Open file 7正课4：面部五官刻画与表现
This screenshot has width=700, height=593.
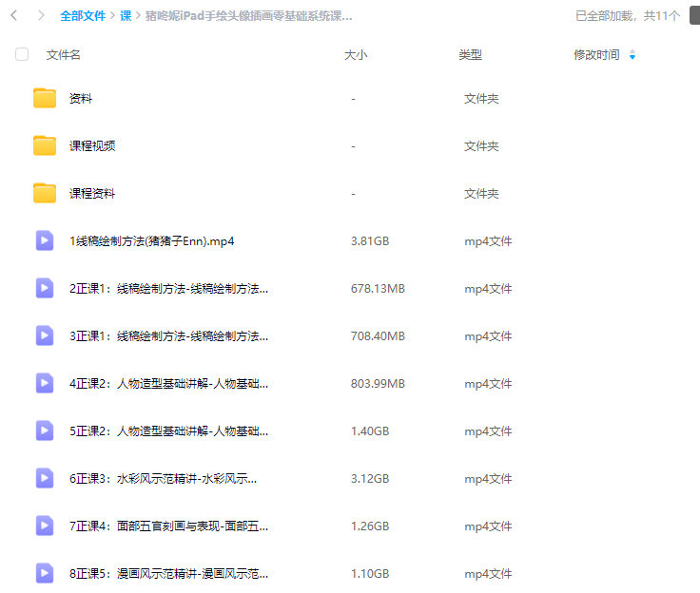click(x=168, y=526)
